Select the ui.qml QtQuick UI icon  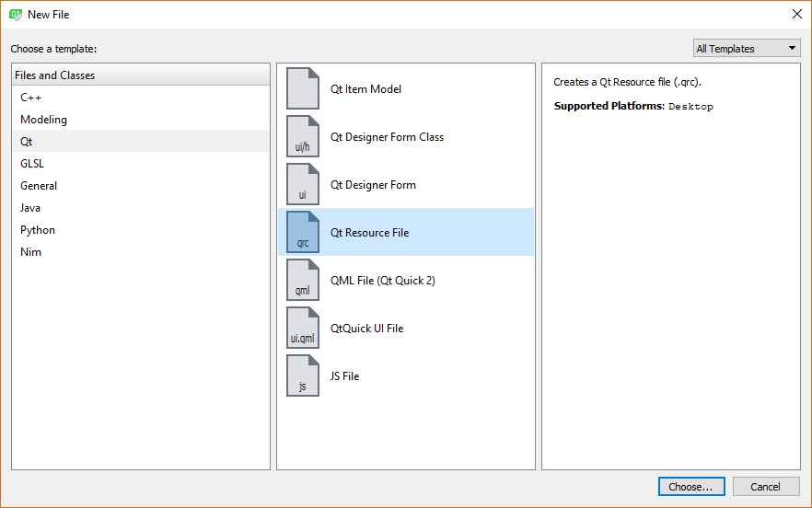[x=303, y=329]
